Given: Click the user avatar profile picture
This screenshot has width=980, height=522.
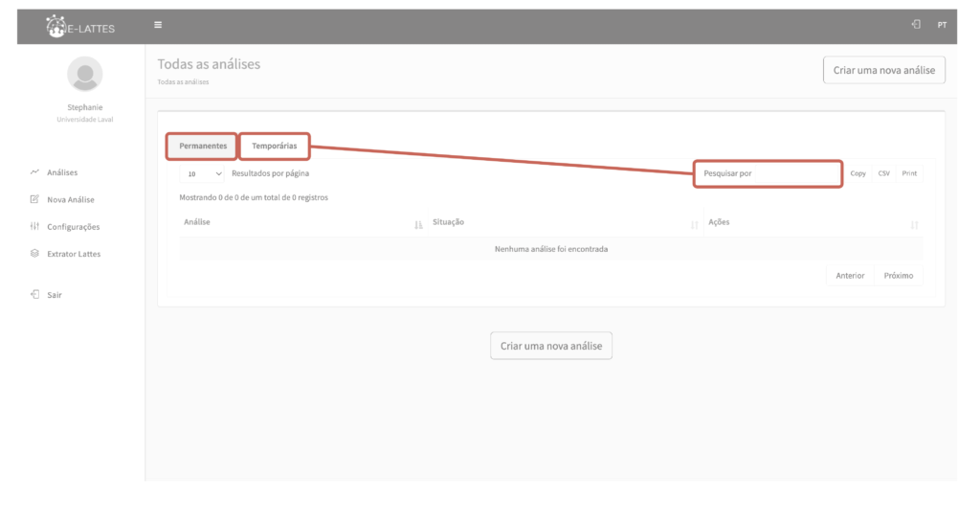Looking at the screenshot, I should click(x=86, y=74).
